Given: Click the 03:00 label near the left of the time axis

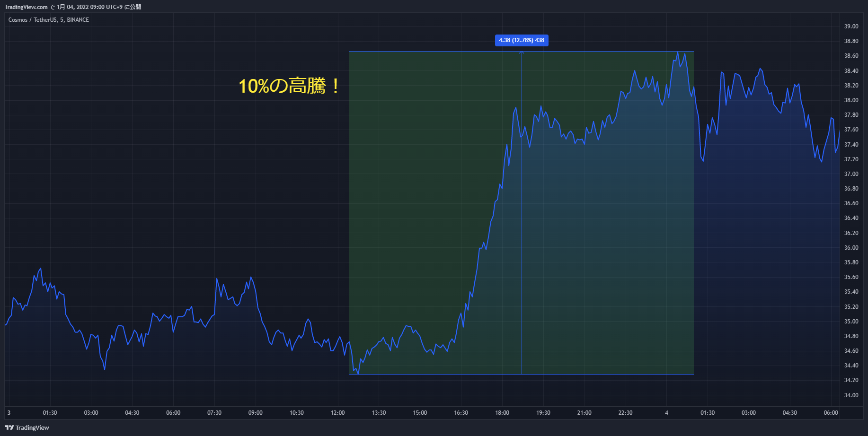Looking at the screenshot, I should point(91,413).
